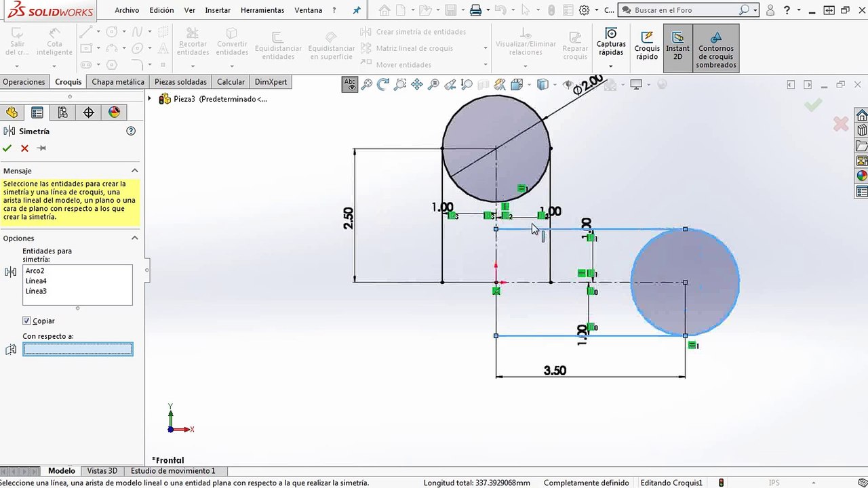Switch to the Operaciones tab

click(24, 82)
